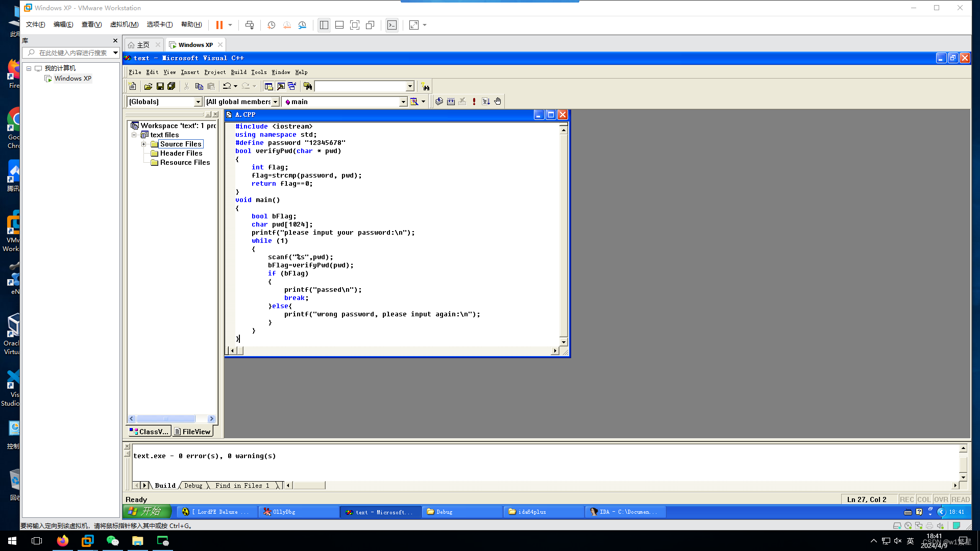Click the Save All icon
This screenshot has width=980, height=551.
click(171, 86)
